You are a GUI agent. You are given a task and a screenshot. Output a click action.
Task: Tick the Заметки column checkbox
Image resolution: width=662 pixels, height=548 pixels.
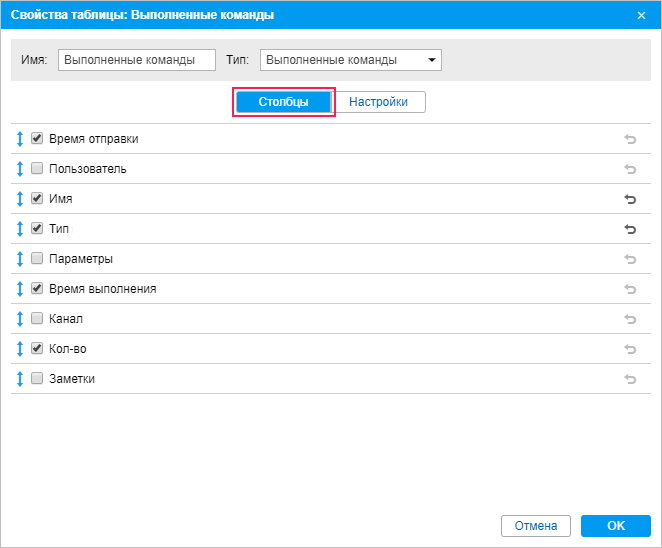pyautogui.click(x=37, y=379)
